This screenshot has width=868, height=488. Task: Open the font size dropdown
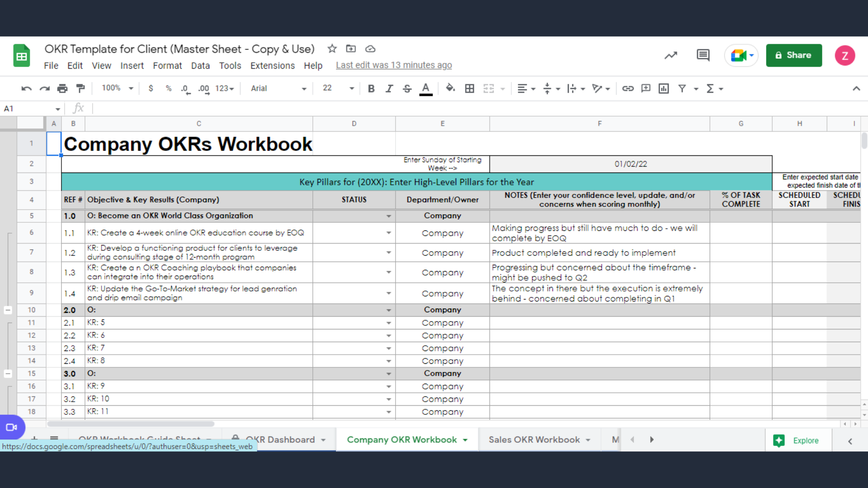point(338,88)
